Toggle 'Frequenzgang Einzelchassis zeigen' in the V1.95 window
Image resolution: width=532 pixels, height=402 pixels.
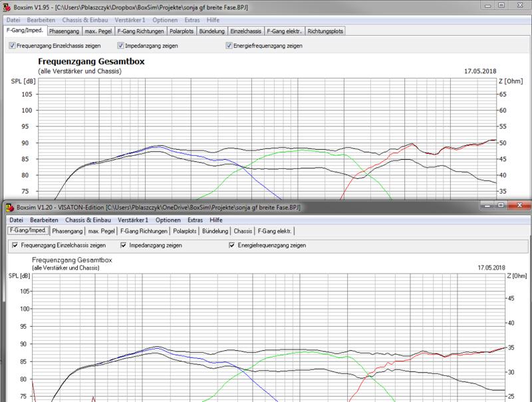[13, 46]
